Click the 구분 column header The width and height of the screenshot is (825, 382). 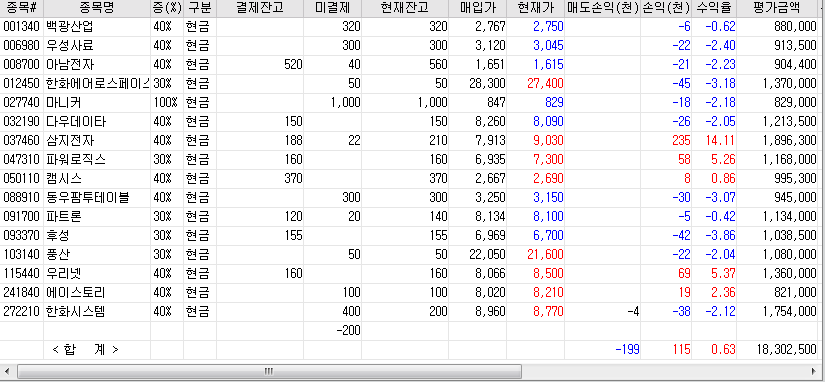pos(200,8)
